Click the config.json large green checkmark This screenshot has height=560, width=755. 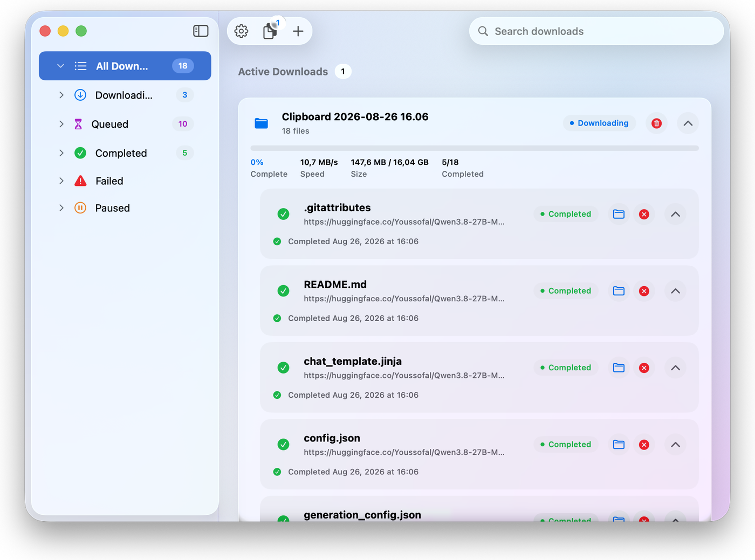click(x=283, y=445)
